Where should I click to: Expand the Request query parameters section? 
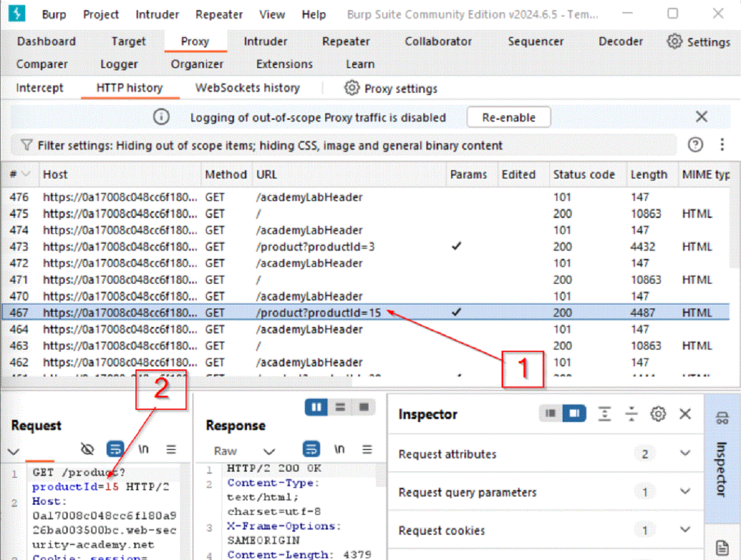[x=685, y=491]
